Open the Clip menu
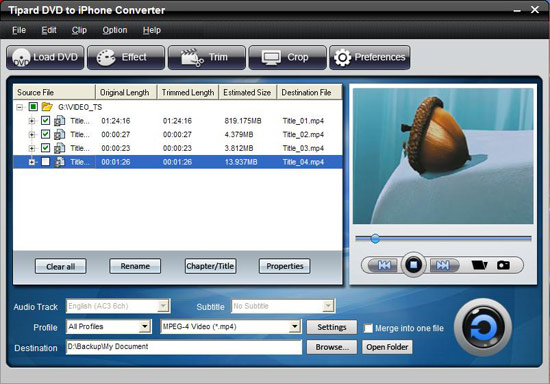This screenshot has height=384, width=550. click(x=79, y=30)
